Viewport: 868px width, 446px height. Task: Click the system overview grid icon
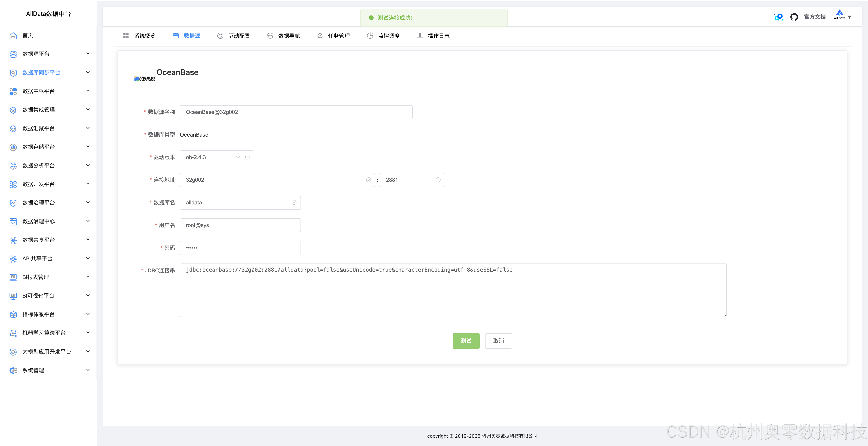click(126, 36)
